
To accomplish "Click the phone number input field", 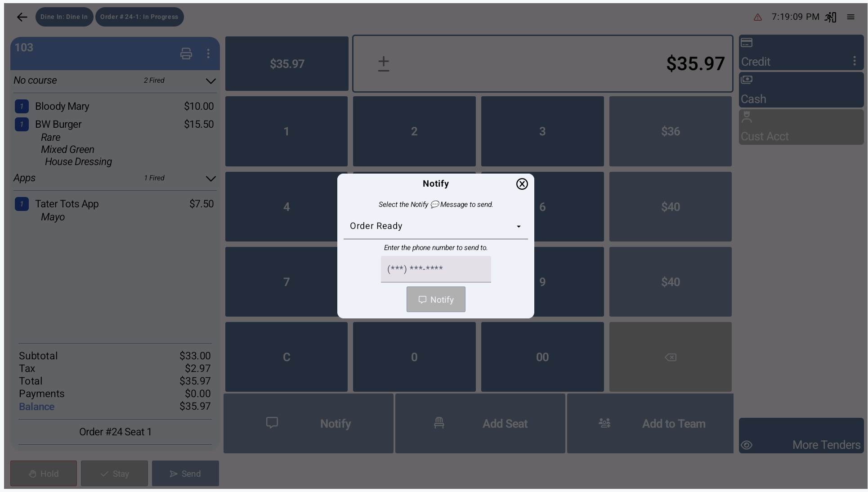I will coord(435,269).
